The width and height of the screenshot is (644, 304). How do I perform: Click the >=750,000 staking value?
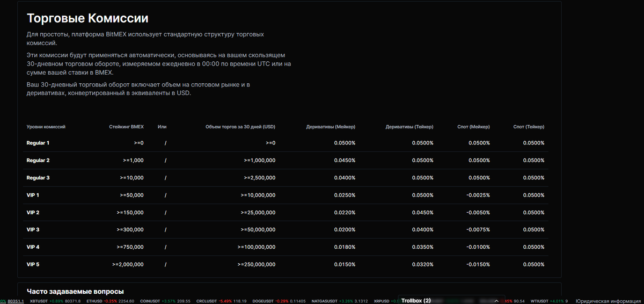130,247
